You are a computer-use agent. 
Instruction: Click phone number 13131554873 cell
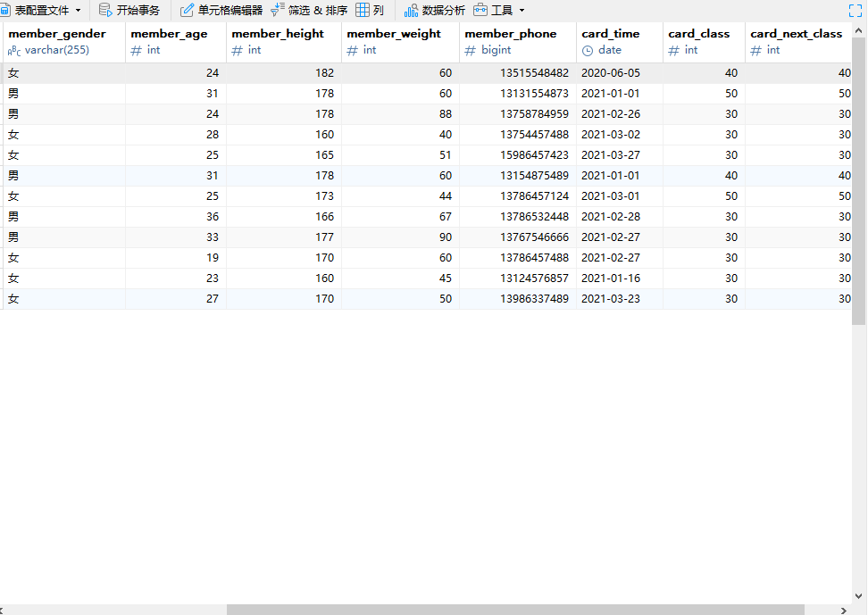518,94
